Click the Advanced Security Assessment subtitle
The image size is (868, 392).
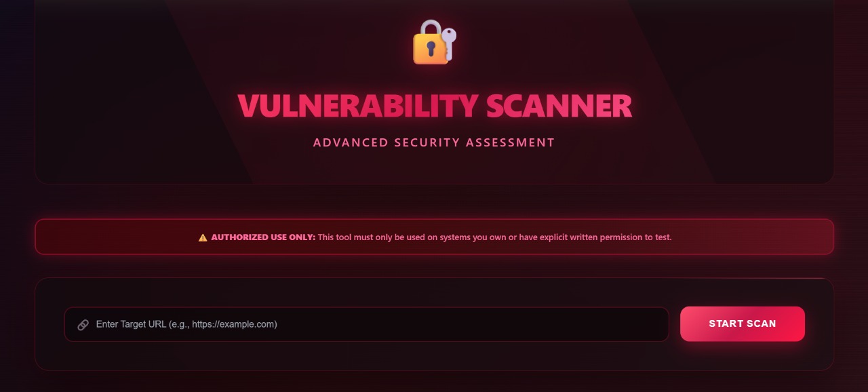point(434,142)
